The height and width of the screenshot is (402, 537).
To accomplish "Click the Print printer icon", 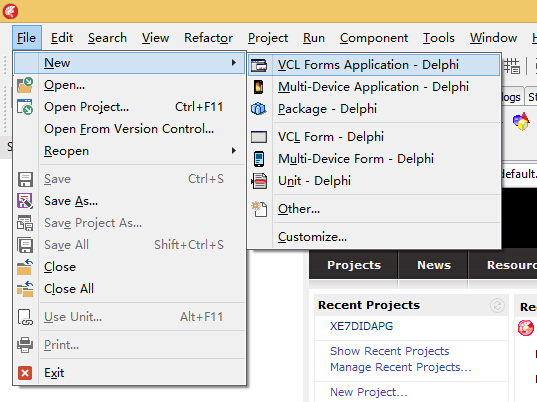I will point(25,345).
